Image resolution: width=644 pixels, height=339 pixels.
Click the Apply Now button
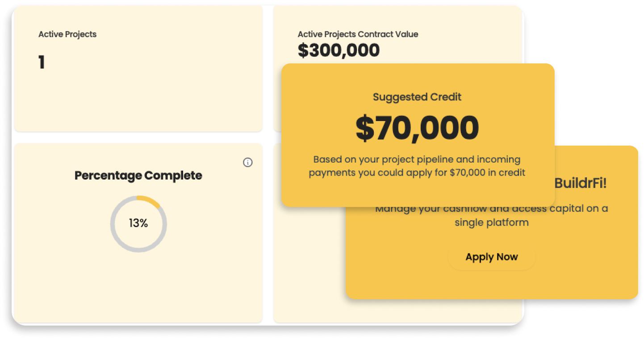click(x=491, y=257)
